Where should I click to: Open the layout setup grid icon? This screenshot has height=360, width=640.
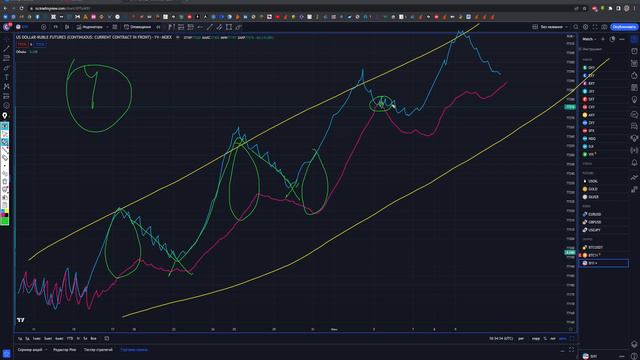pos(535,27)
